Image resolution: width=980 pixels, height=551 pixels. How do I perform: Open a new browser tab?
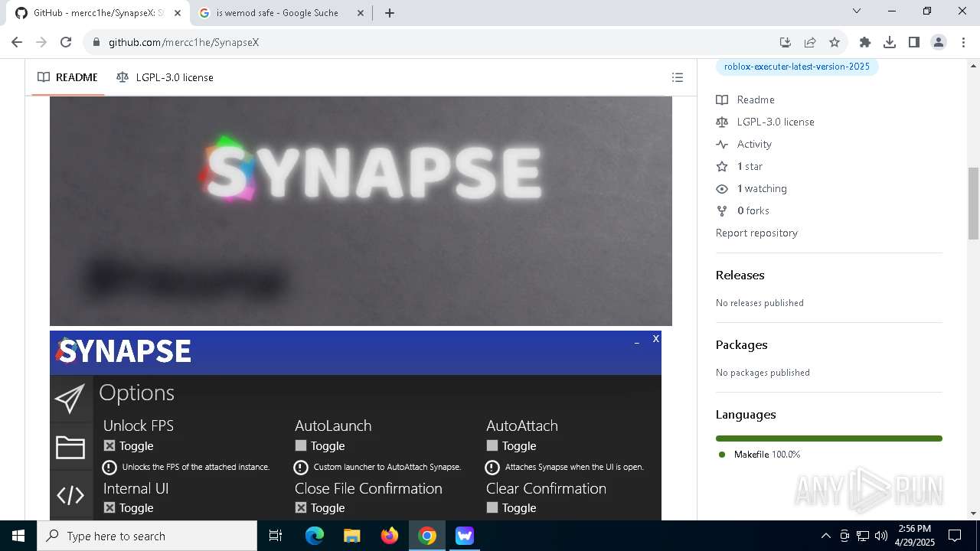pyautogui.click(x=390, y=13)
